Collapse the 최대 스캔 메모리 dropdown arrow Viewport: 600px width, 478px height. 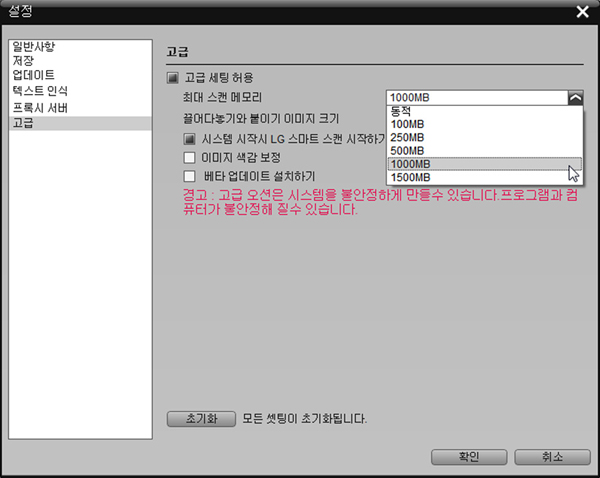click(574, 97)
